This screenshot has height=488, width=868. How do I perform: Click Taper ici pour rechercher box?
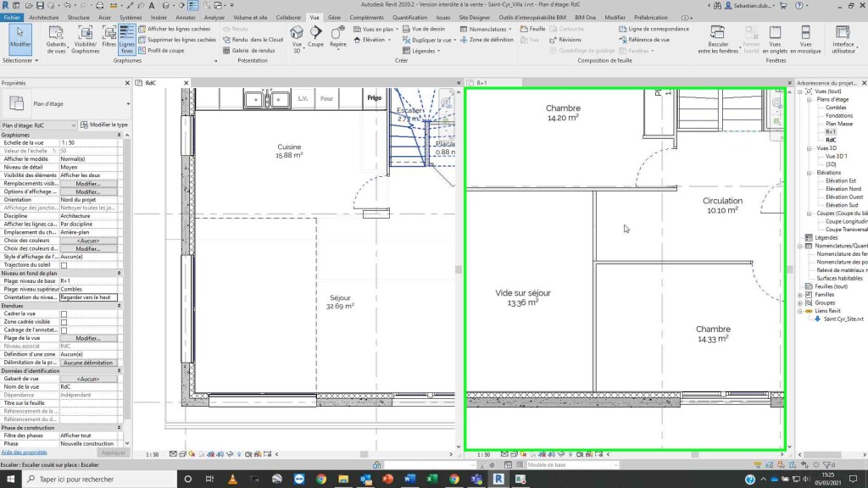100,480
